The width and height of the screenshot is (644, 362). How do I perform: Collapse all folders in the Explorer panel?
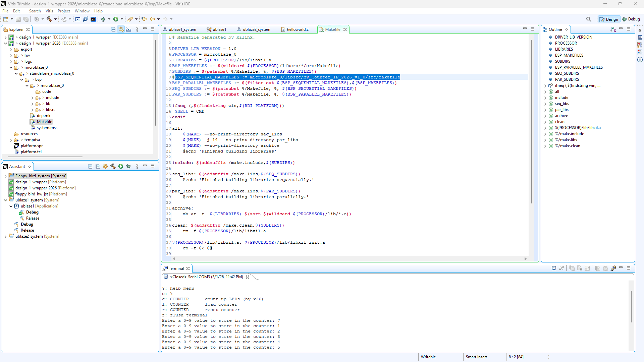[113, 29]
